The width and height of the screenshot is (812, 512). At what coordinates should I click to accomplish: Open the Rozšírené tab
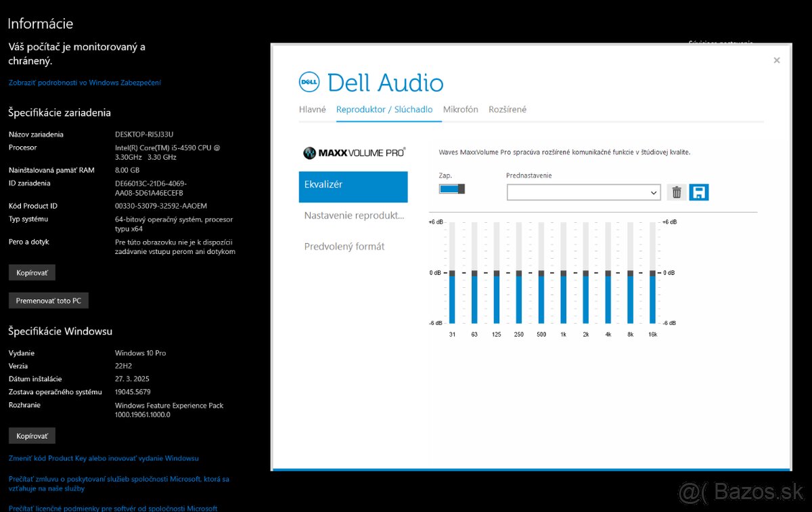click(x=507, y=109)
